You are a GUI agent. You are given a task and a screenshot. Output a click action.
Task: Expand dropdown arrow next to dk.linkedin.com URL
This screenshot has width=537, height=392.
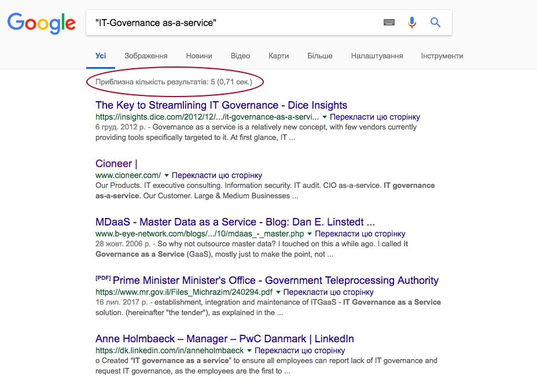click(249, 351)
